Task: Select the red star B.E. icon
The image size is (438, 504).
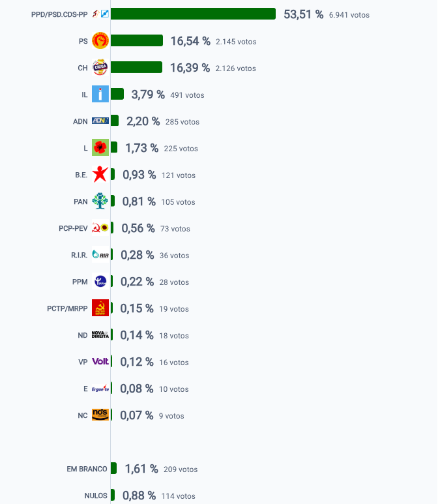Action: coord(100,174)
